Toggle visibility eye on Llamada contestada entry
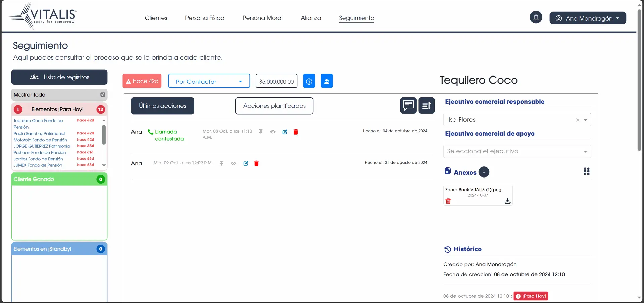This screenshot has width=644, height=303. (273, 132)
